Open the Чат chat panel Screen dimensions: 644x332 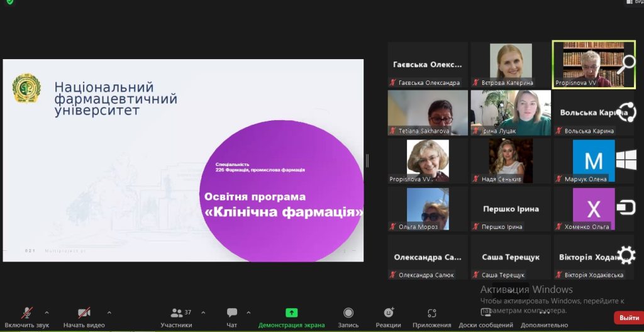point(232,318)
